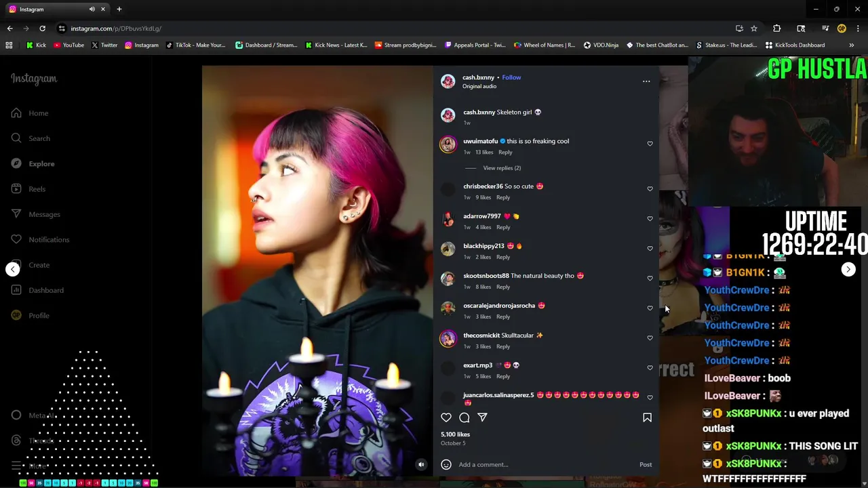Open Reels section

pos(28,189)
